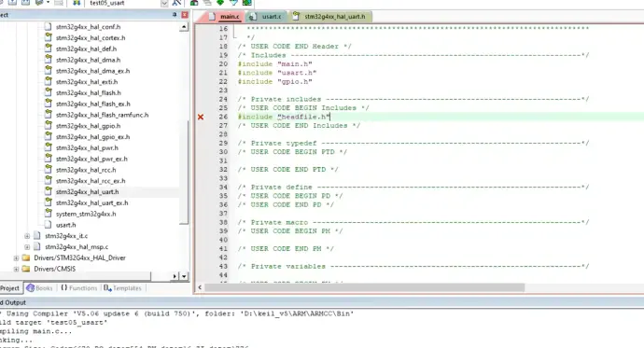The height and width of the screenshot is (348, 644).
Task: Open the Templates bottom tab
Action: pos(122,288)
